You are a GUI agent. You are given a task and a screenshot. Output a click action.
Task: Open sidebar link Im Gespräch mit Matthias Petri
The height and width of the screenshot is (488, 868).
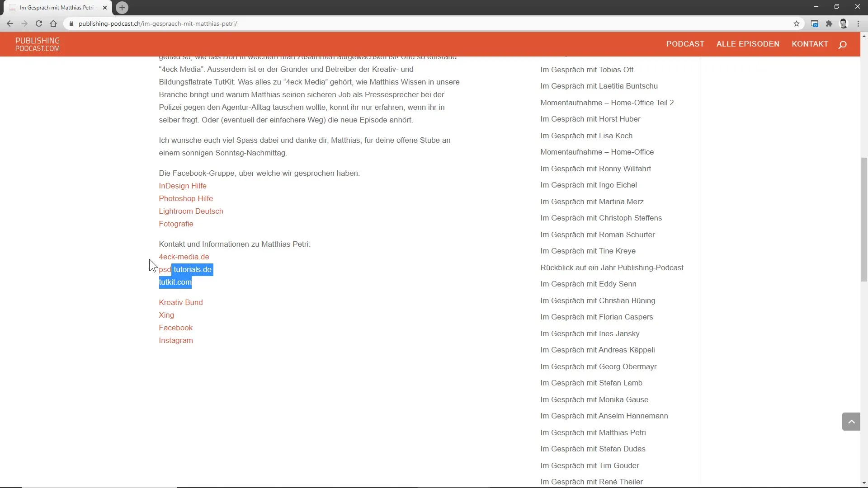(593, 432)
